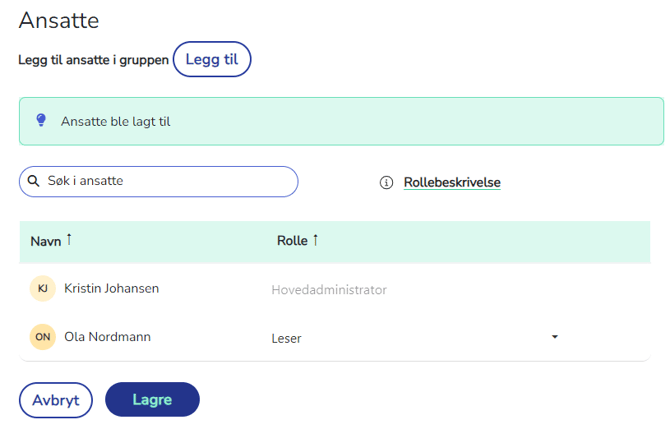Select the Ola Nordmann name
Viewport: 670px width, 429px height.
(x=108, y=337)
